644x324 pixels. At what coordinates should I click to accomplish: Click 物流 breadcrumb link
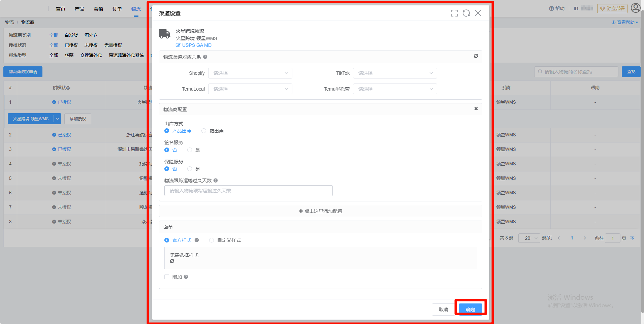coord(9,22)
